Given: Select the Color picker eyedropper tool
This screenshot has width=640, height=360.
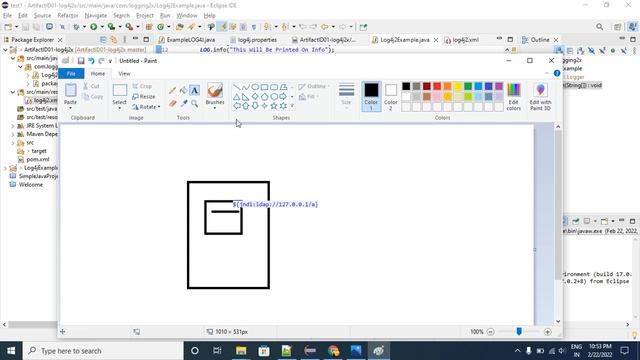Looking at the screenshot, I should pos(184,104).
